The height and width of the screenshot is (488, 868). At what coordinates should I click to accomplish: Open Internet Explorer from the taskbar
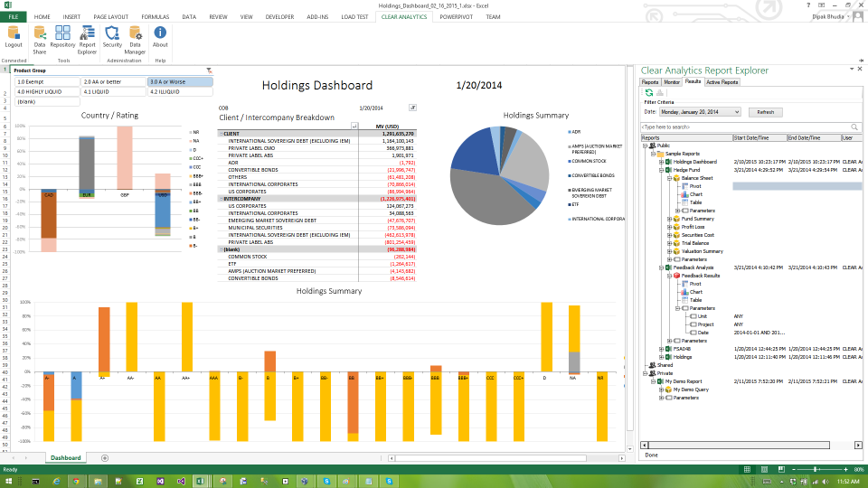[56, 482]
